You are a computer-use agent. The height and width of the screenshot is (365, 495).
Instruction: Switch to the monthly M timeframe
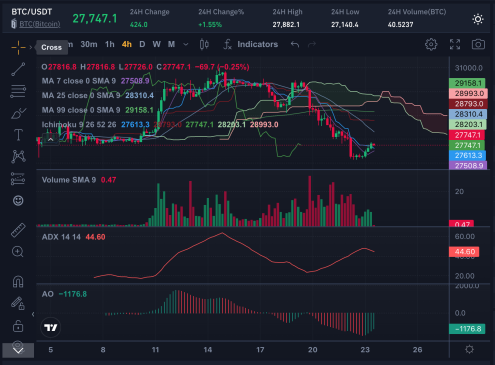click(171, 44)
